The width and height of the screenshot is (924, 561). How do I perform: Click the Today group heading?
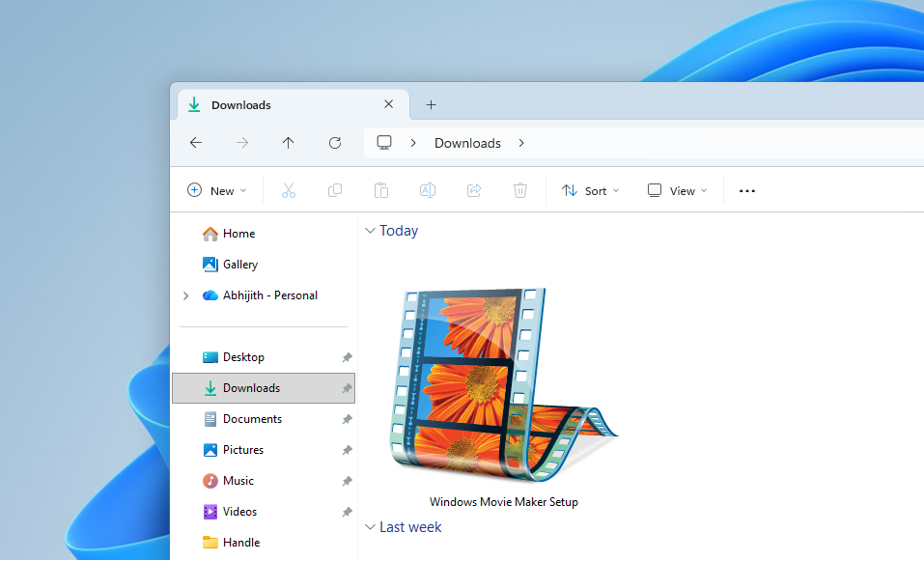point(399,231)
